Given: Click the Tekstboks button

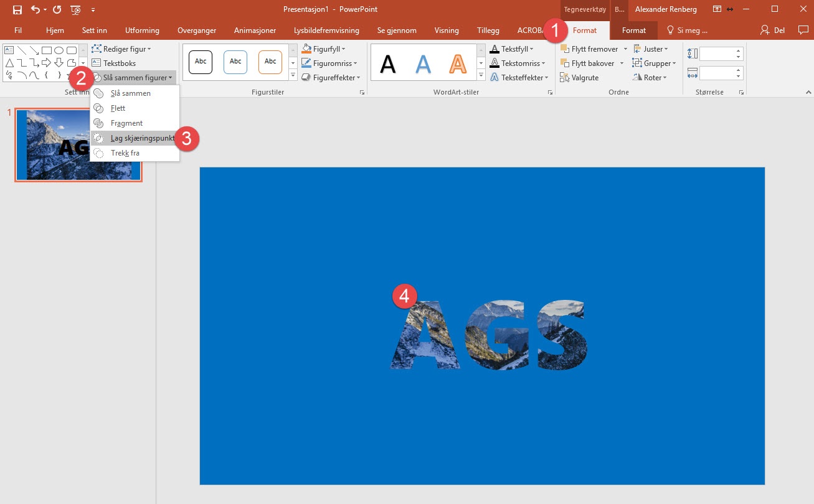Looking at the screenshot, I should click(x=114, y=63).
